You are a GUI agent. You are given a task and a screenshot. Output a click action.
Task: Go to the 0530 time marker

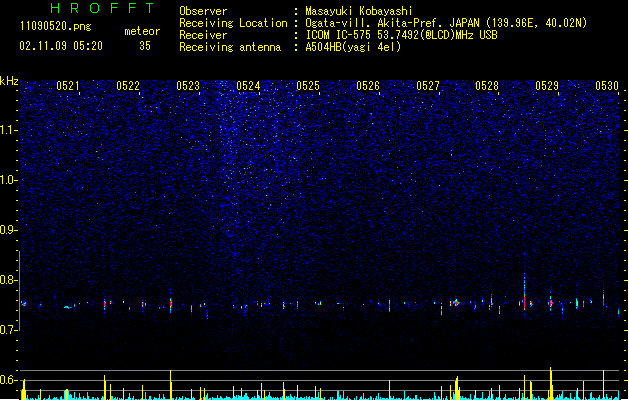(607, 86)
